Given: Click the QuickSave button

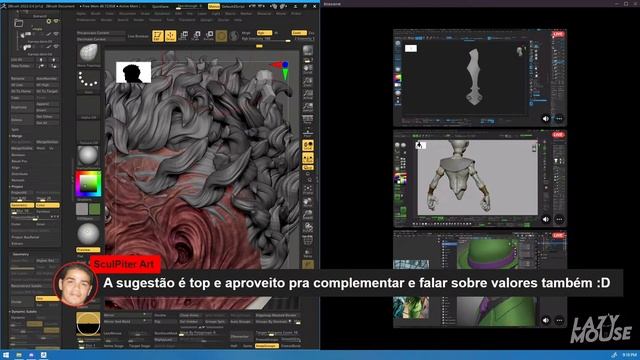Looking at the screenshot, I should 160,7.
